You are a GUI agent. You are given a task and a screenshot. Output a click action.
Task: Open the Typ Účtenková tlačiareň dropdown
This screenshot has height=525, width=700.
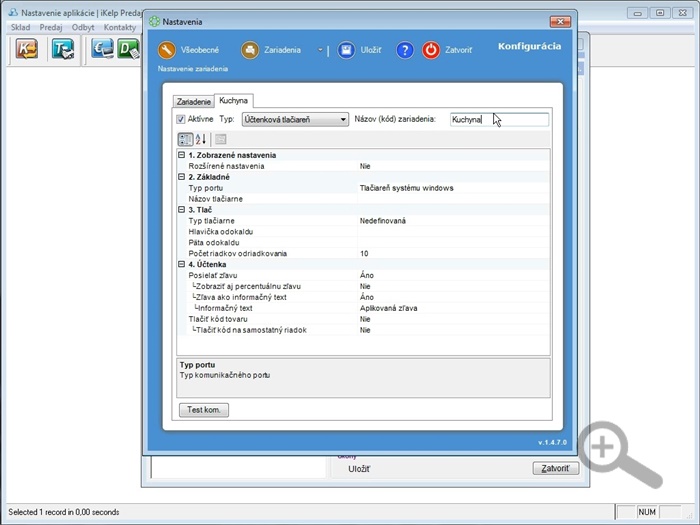pos(295,119)
